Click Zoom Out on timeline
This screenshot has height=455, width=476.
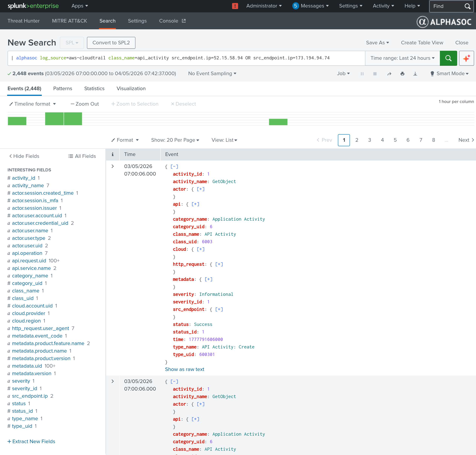(84, 104)
